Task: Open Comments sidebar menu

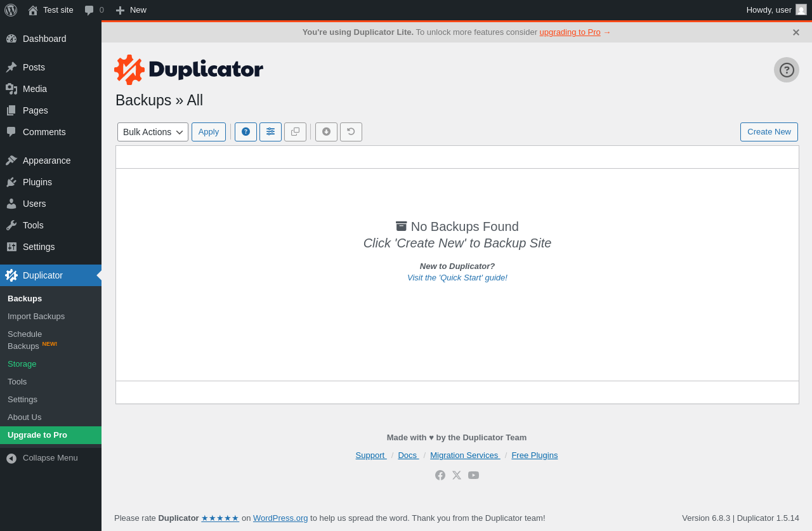Action: pyautogui.click(x=51, y=132)
